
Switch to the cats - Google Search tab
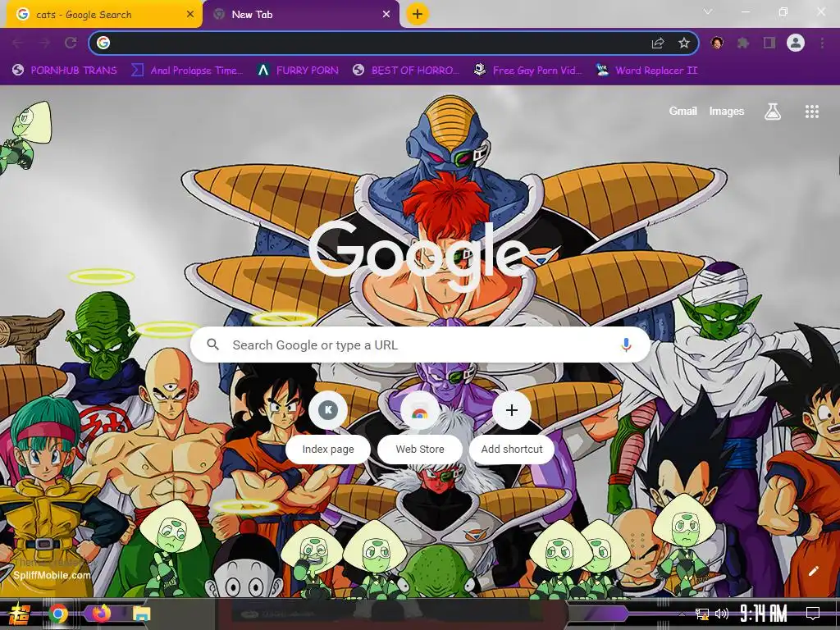click(102, 15)
